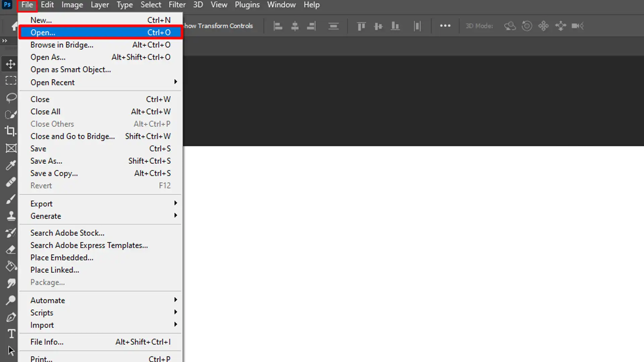Select the Quick Selection tool

click(x=11, y=114)
